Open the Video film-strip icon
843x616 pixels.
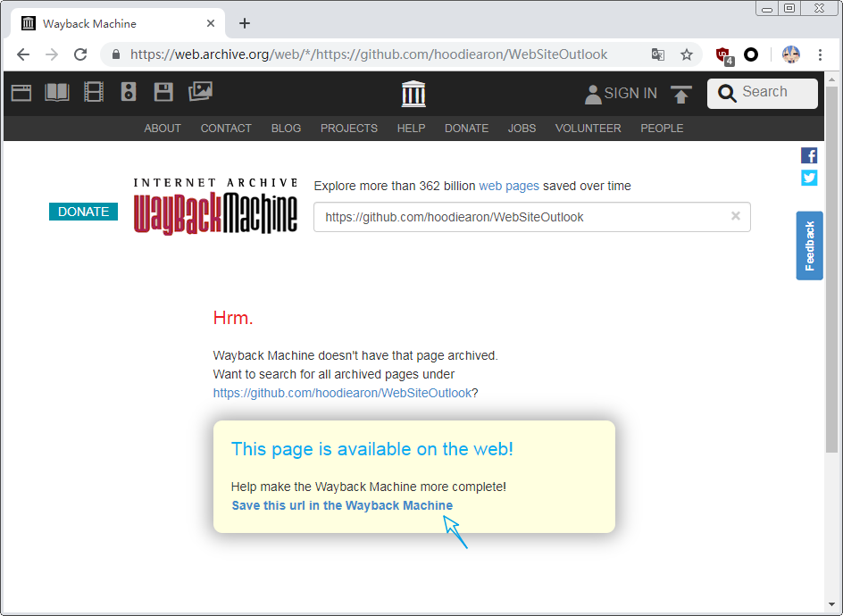(x=94, y=92)
